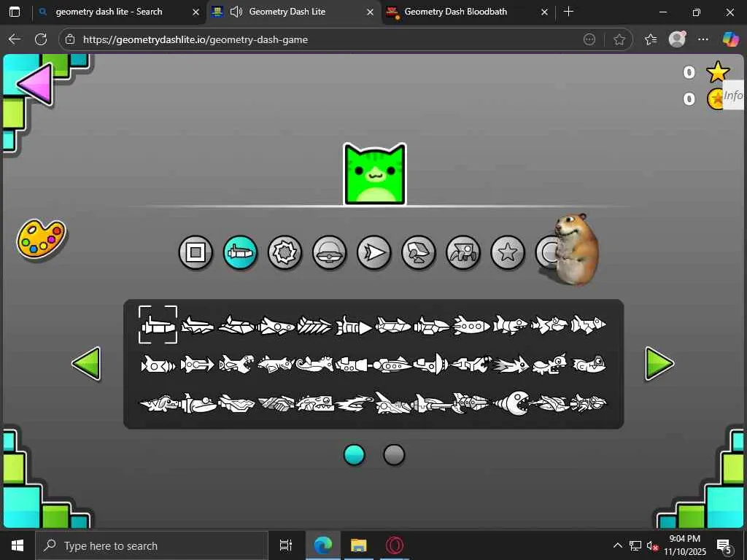Choose the default ship in the selection brackets
Image resolution: width=747 pixels, height=560 pixels.
click(158, 325)
